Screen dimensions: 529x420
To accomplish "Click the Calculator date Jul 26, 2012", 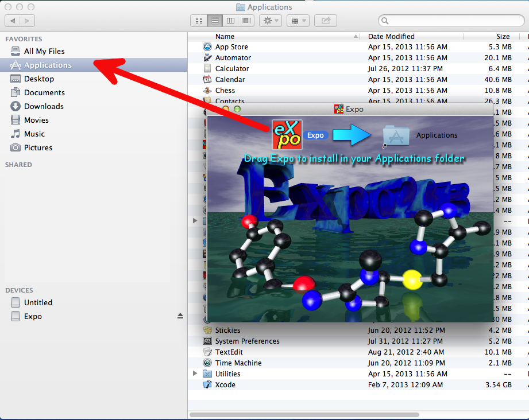I will 405,69.
